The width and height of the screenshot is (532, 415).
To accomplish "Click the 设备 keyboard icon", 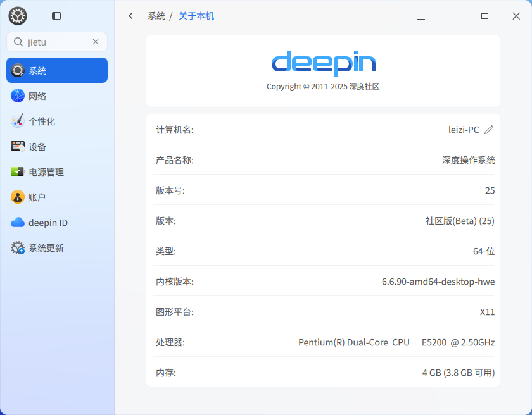I will pos(18,146).
